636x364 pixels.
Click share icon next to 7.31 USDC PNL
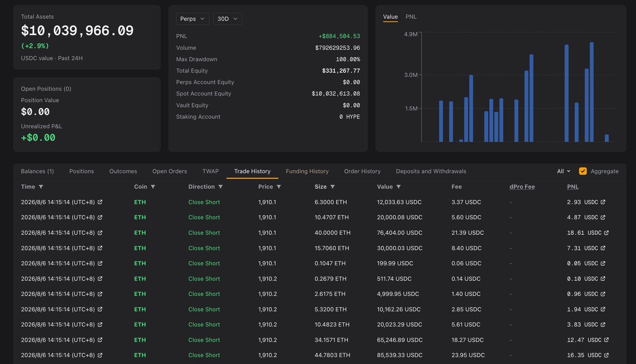click(x=603, y=248)
